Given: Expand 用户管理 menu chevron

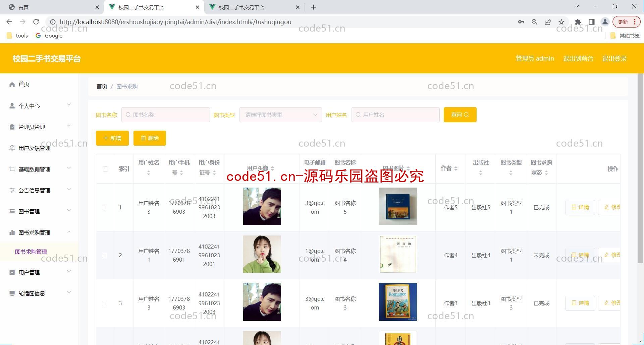Looking at the screenshot, I should click(69, 271).
